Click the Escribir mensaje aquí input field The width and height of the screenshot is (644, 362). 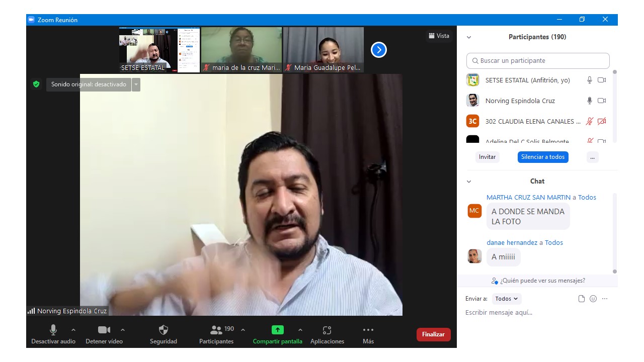click(537, 312)
